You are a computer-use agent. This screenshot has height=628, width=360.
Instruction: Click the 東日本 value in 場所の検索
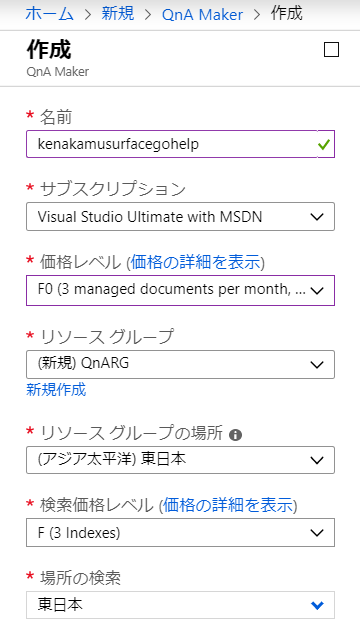(x=60, y=605)
